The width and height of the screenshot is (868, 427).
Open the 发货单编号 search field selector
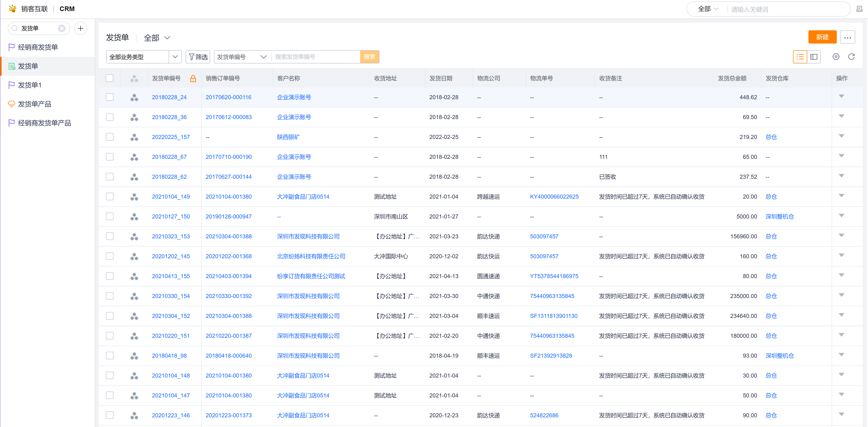[242, 57]
